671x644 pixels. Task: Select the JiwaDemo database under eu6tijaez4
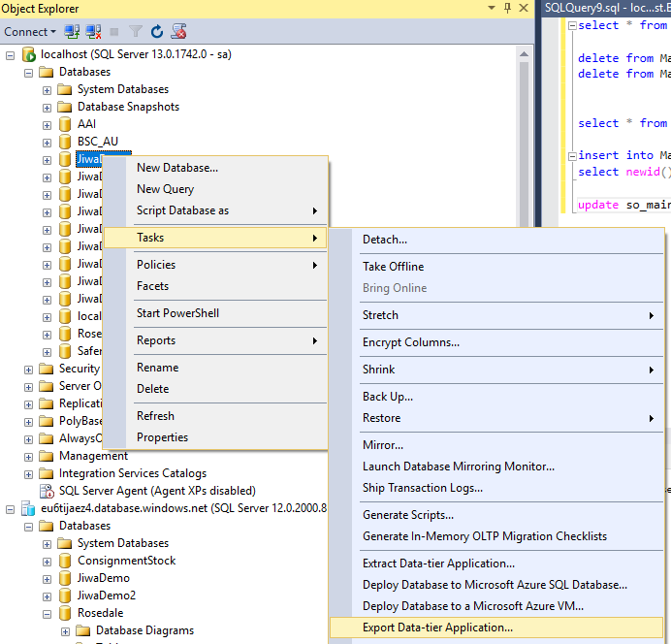tap(104, 578)
